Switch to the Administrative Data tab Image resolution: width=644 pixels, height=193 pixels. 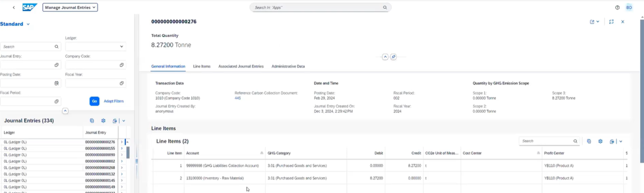288,66
